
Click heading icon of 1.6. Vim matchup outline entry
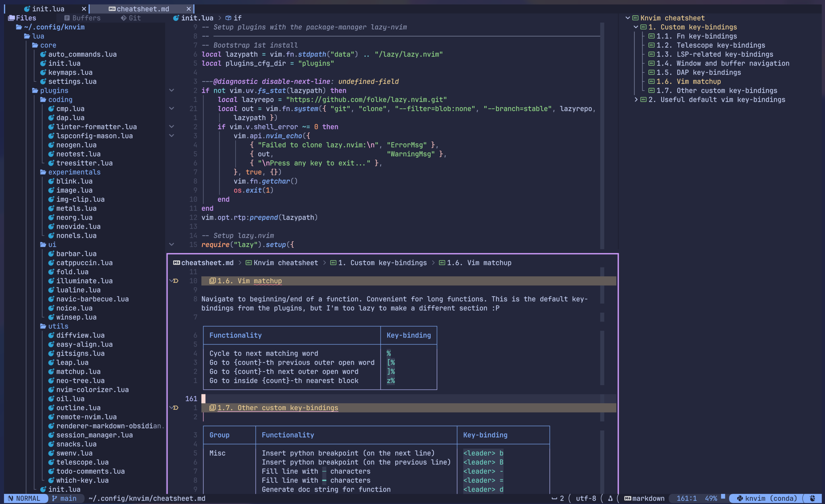click(651, 81)
